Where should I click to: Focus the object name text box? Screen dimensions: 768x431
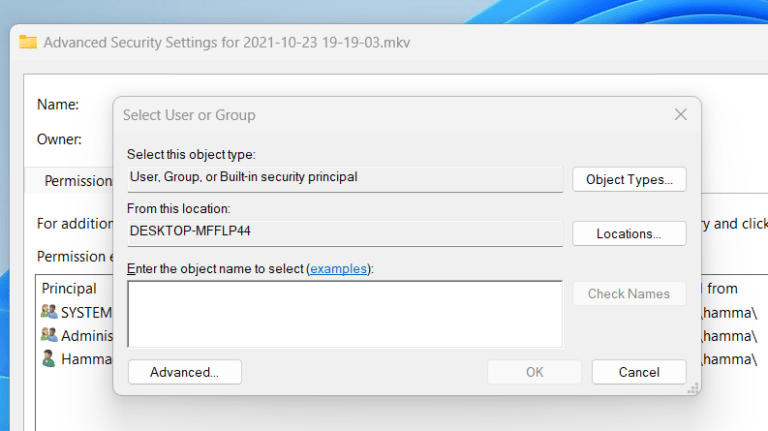click(345, 313)
